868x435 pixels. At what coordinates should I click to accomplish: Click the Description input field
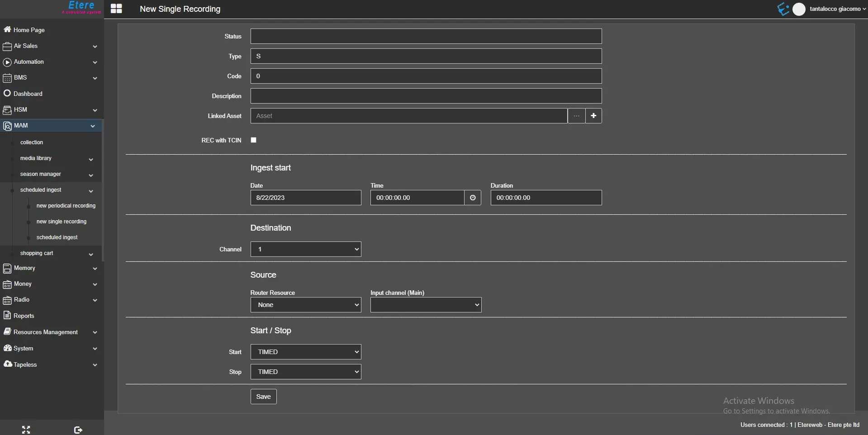(x=426, y=96)
